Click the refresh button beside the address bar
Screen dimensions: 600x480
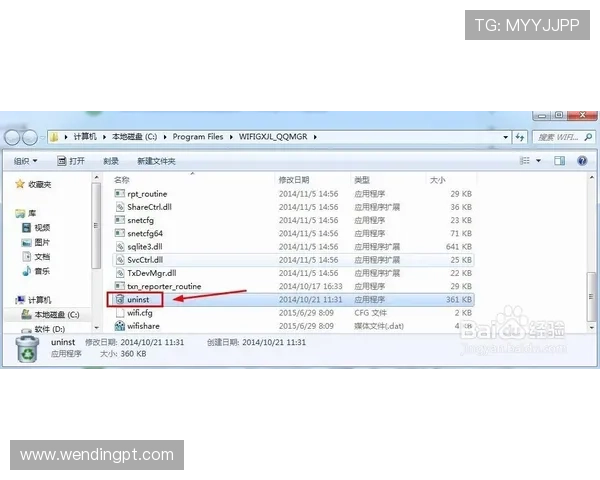pyautogui.click(x=520, y=137)
